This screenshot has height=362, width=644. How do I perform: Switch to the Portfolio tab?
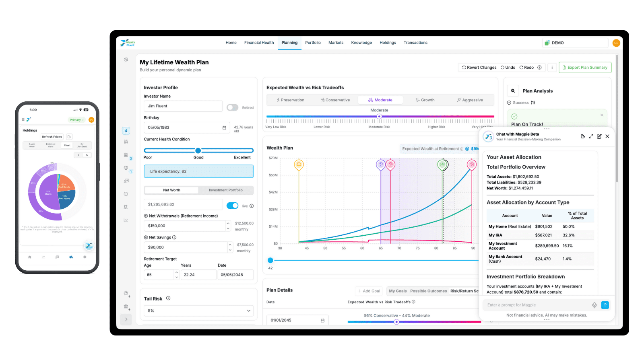313,43
